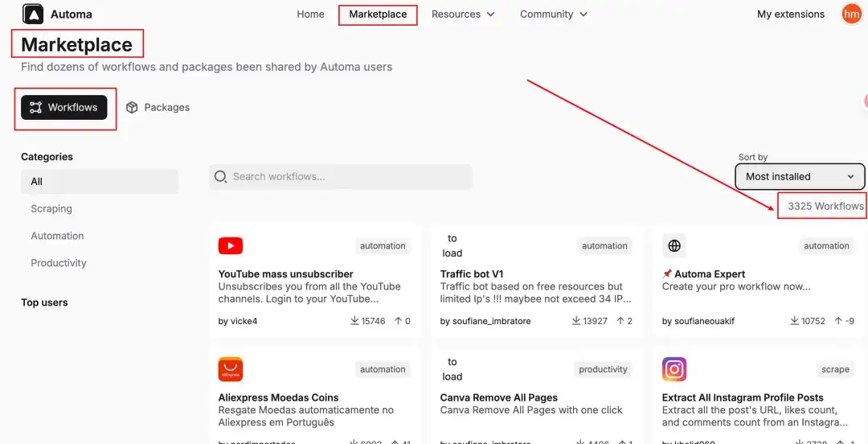Switch to the Packages tab
868x444 pixels.
coord(158,108)
